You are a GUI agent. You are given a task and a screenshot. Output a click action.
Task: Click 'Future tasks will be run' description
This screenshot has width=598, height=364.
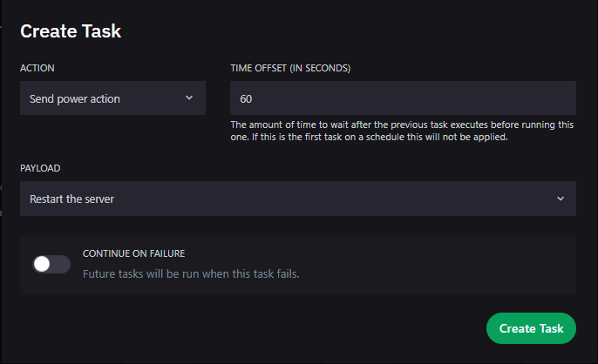190,273
